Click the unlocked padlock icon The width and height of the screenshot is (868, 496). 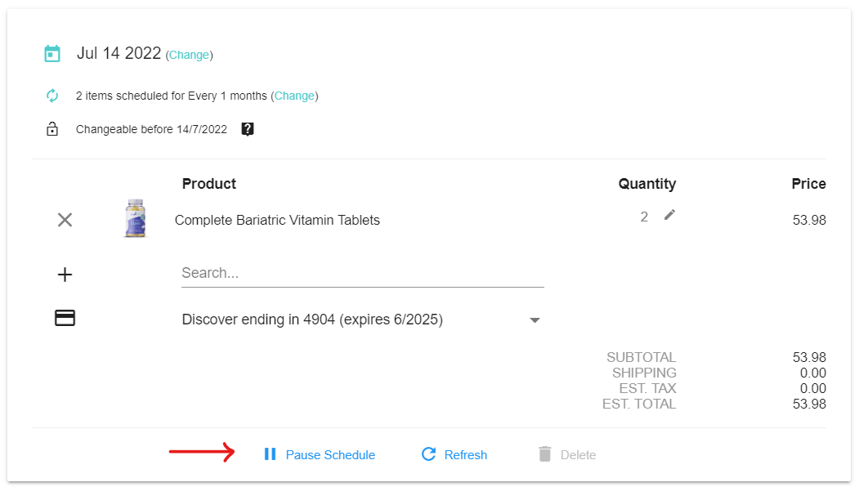[52, 129]
